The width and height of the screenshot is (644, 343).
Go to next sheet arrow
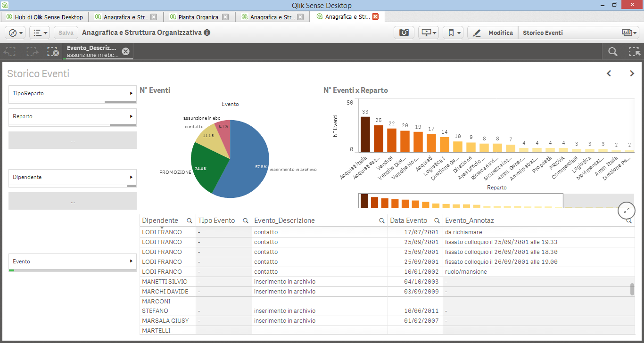coord(632,73)
